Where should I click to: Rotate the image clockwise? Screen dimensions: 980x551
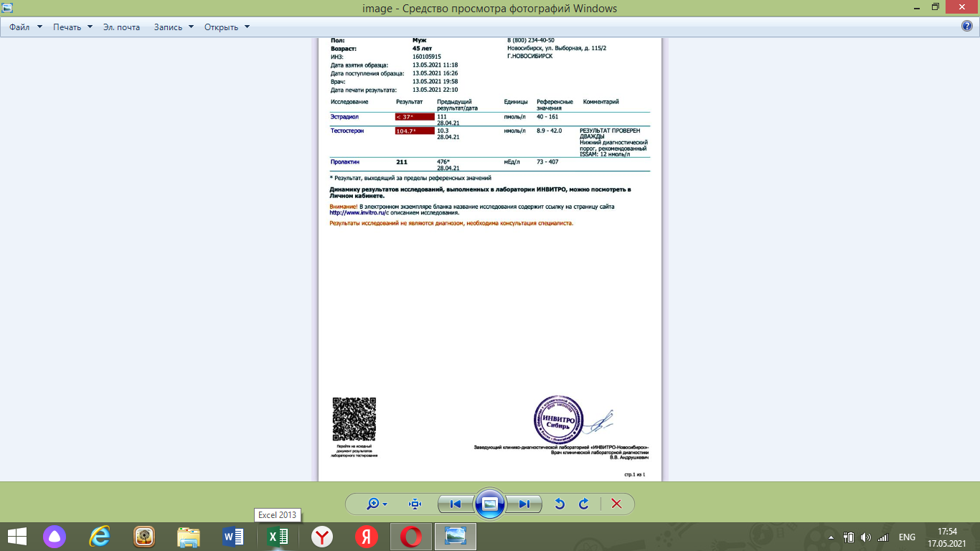pyautogui.click(x=584, y=504)
